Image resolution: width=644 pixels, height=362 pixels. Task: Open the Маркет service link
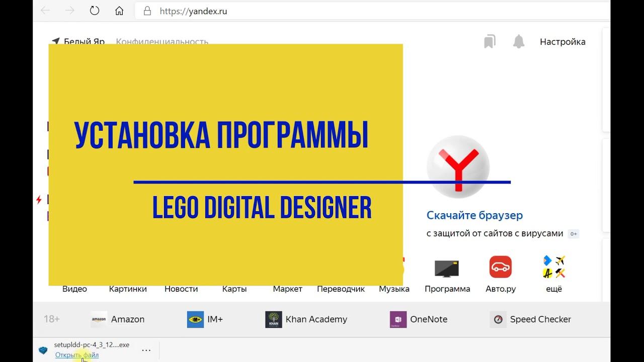(288, 289)
